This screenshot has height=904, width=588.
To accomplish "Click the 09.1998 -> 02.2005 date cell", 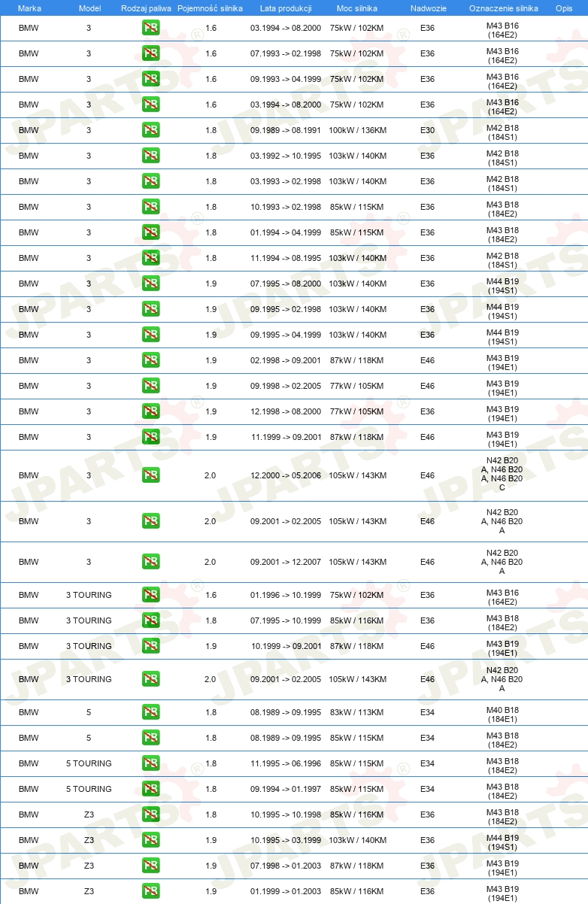I will [x=286, y=386].
